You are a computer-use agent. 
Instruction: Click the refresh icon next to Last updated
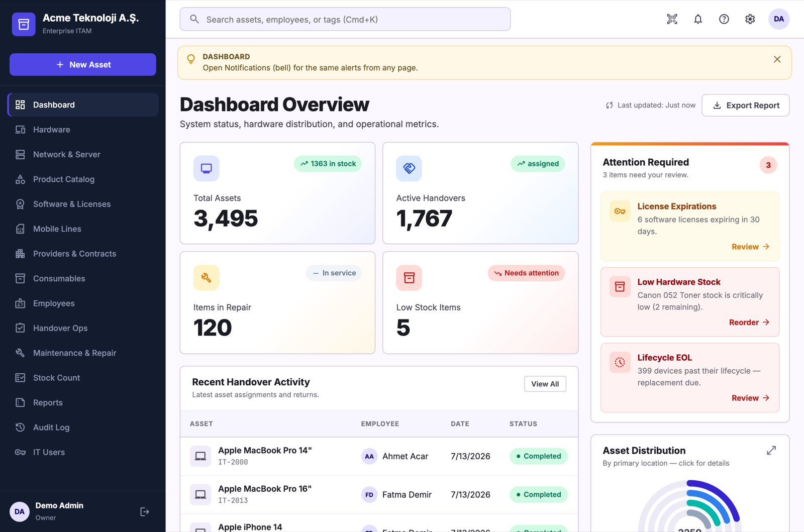[610, 105]
